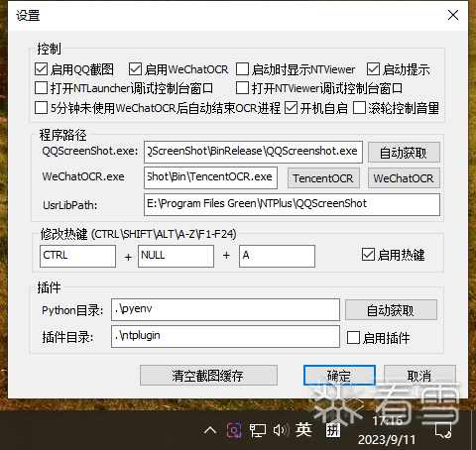Confirm settings with 确定 button

[x=339, y=375]
